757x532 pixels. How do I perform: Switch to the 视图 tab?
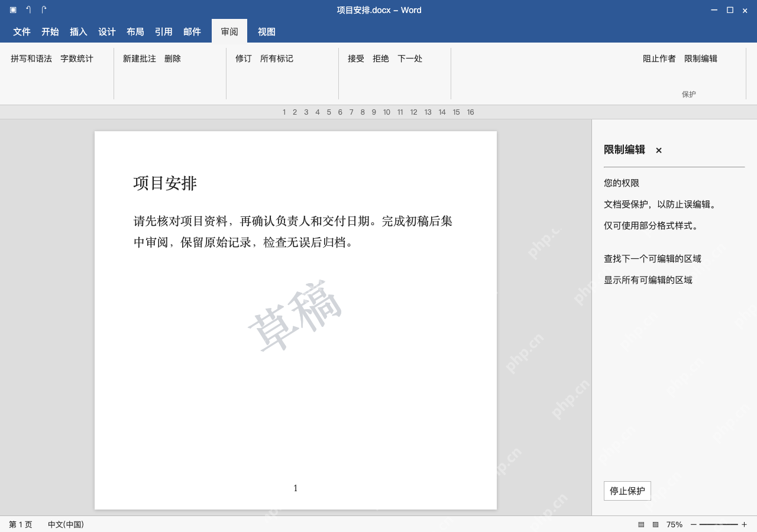(267, 32)
